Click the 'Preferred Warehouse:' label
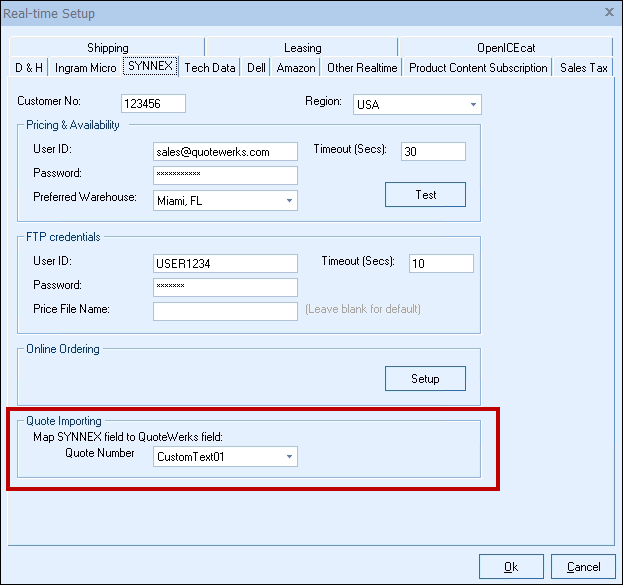The image size is (623, 585). pyautogui.click(x=85, y=197)
